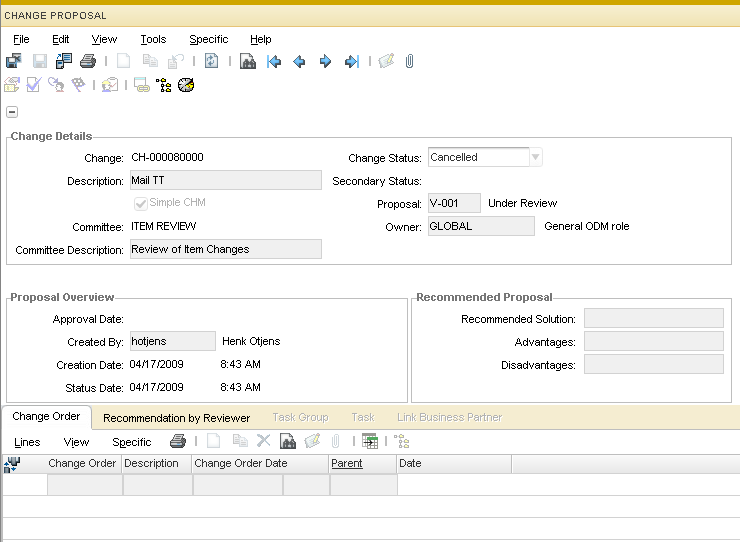
Task: Click the paperclip attachment icon in main toolbar
Action: (x=410, y=62)
